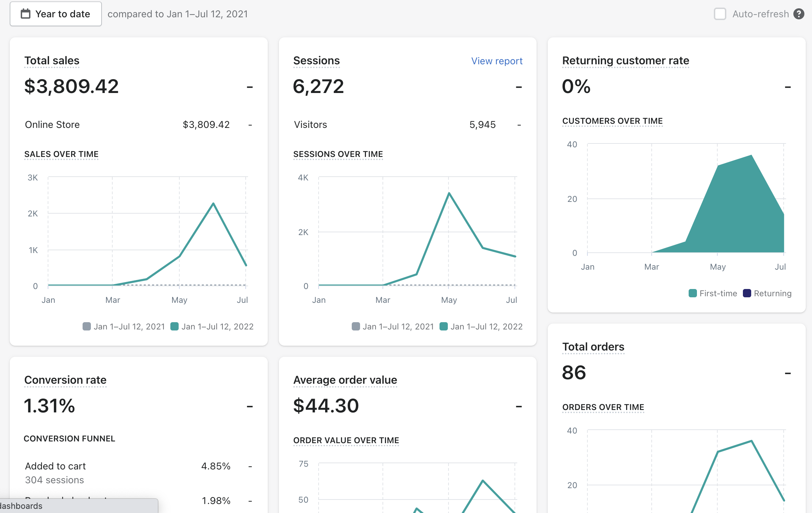Screen dimensions: 812x513
Task: Click the SALES OVER TIME label
Action: coord(62,154)
